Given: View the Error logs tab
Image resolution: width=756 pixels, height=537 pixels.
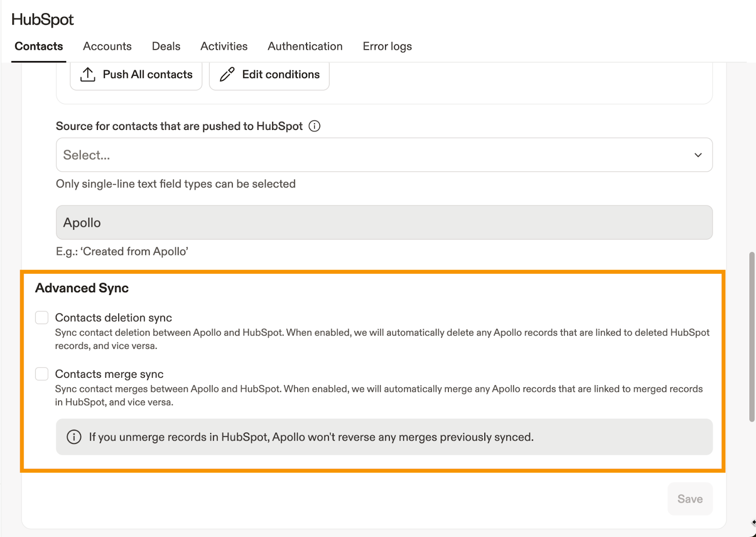Looking at the screenshot, I should [387, 46].
